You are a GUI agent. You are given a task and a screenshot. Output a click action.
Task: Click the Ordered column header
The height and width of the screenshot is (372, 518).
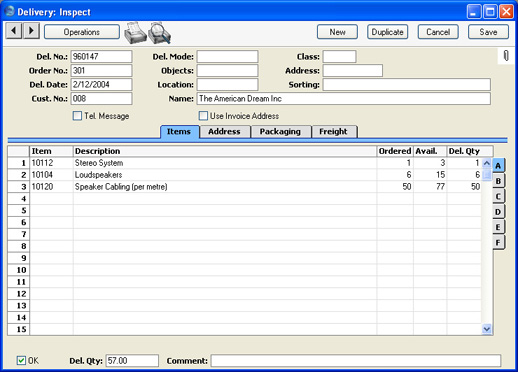[x=395, y=151]
